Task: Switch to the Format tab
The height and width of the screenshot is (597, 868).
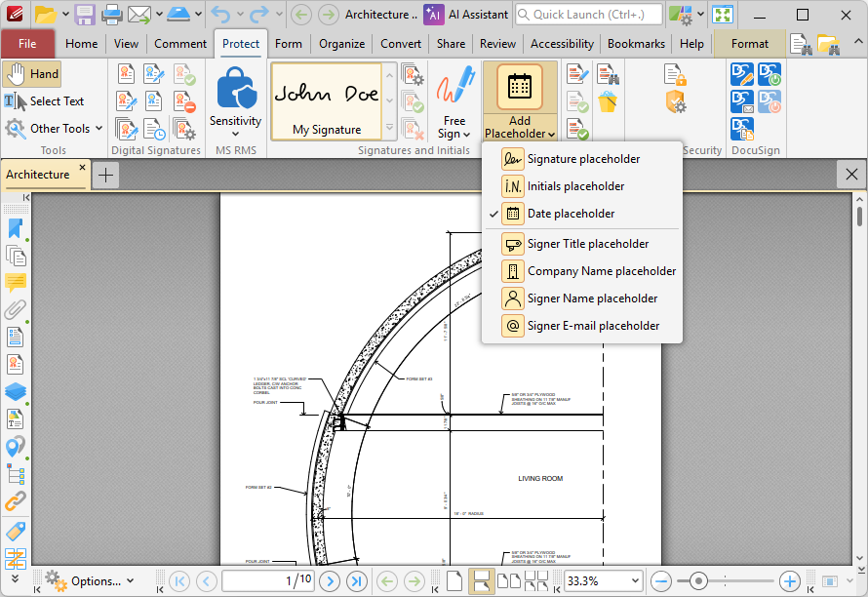Action: coord(750,44)
